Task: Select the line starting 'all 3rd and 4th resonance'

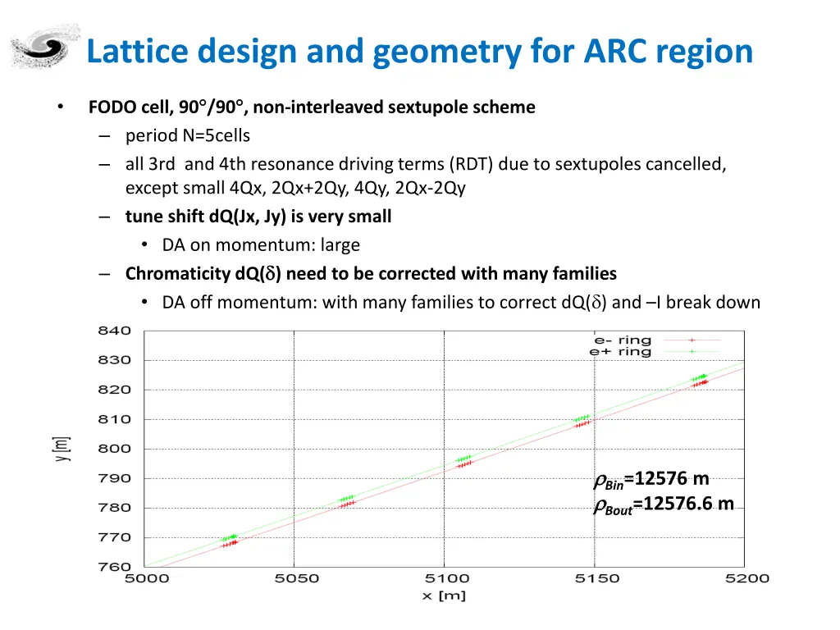Action: point(426,164)
